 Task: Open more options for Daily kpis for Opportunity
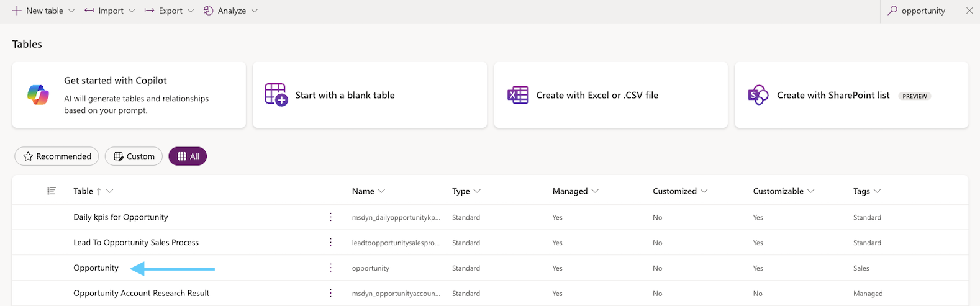pyautogui.click(x=331, y=217)
